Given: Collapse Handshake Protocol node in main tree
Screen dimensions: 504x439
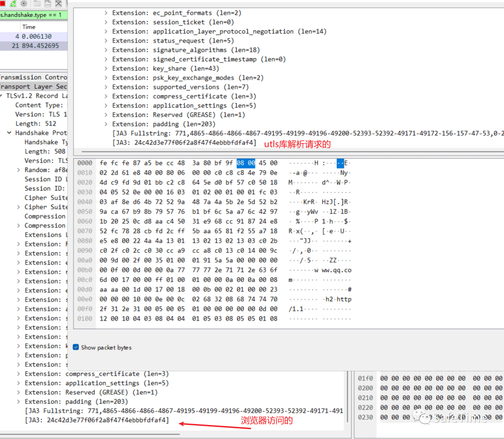Looking at the screenshot, I should pos(9,133).
